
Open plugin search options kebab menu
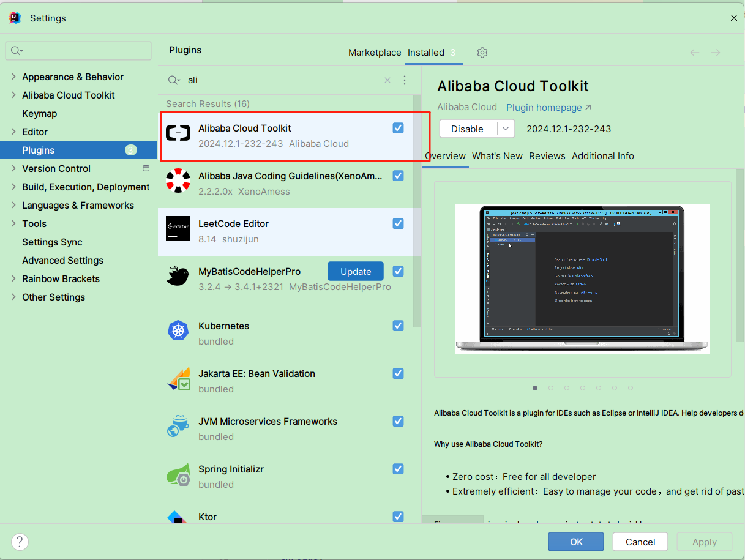[x=404, y=80]
